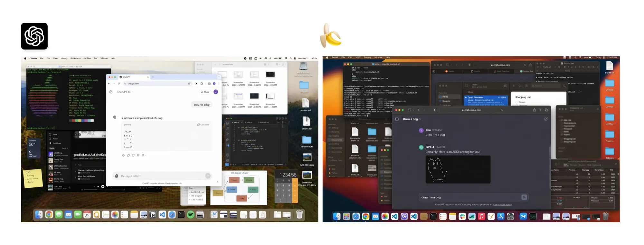Toggle the Safari sidebar button in the front window toolbar
Screen dimensions: 644x245
pyautogui.click(x=409, y=110)
